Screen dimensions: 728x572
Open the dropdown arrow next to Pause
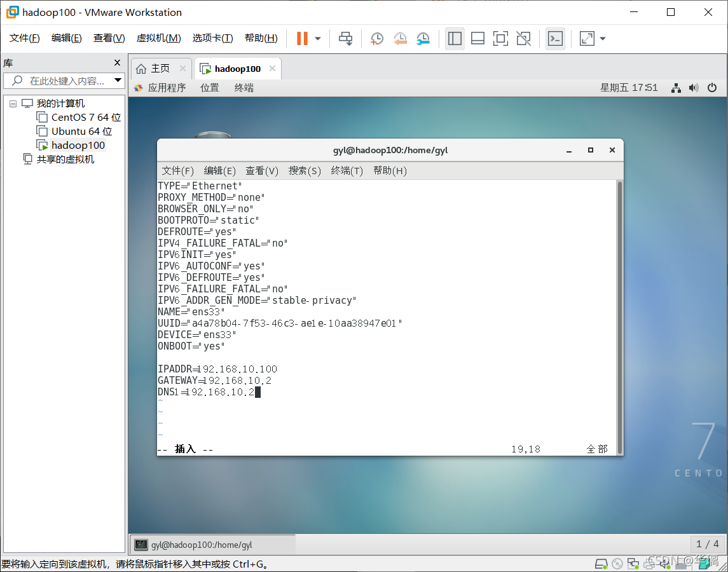point(318,39)
